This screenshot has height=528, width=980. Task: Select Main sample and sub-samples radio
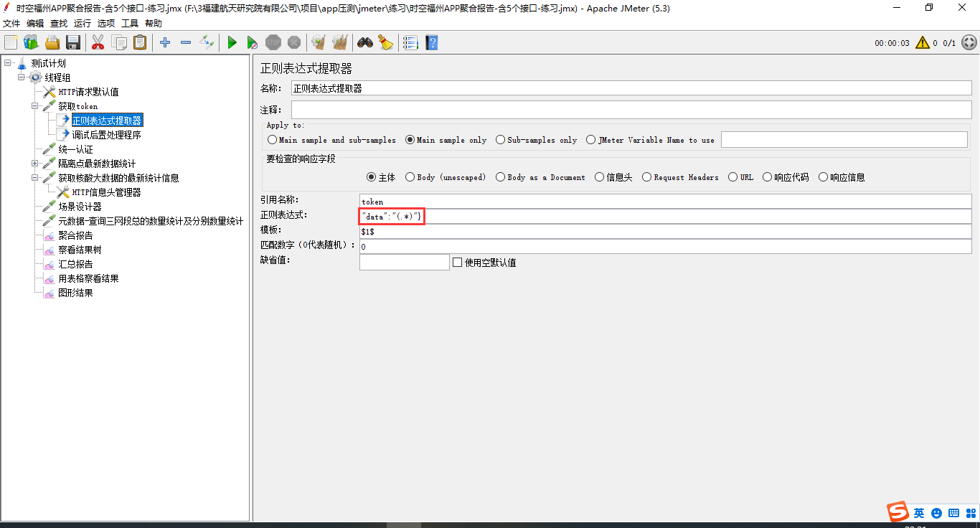272,140
